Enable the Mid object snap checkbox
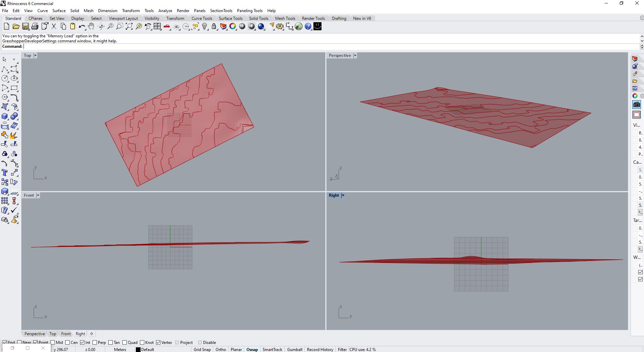The image size is (644, 352). (x=52, y=342)
